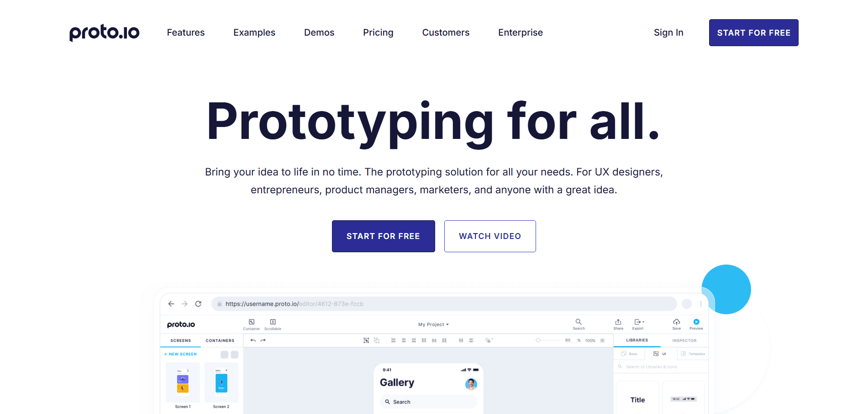Click the Watch Video button
This screenshot has width=868, height=414.
pos(489,236)
